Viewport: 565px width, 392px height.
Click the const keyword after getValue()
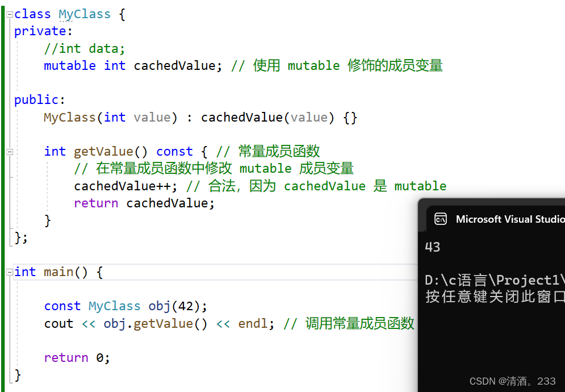174,151
